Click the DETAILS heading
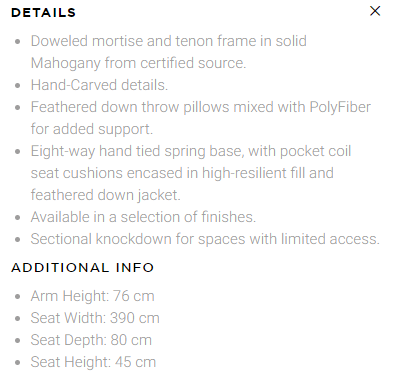The image size is (412, 376). (44, 13)
